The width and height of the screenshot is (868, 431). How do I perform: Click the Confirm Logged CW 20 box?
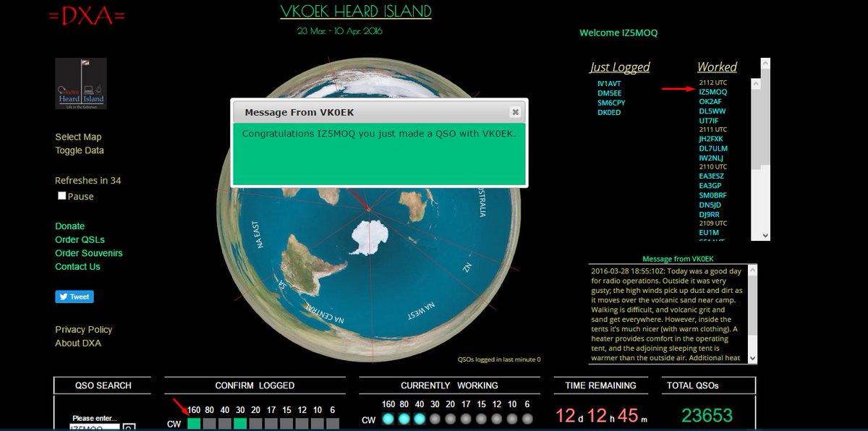(x=256, y=424)
